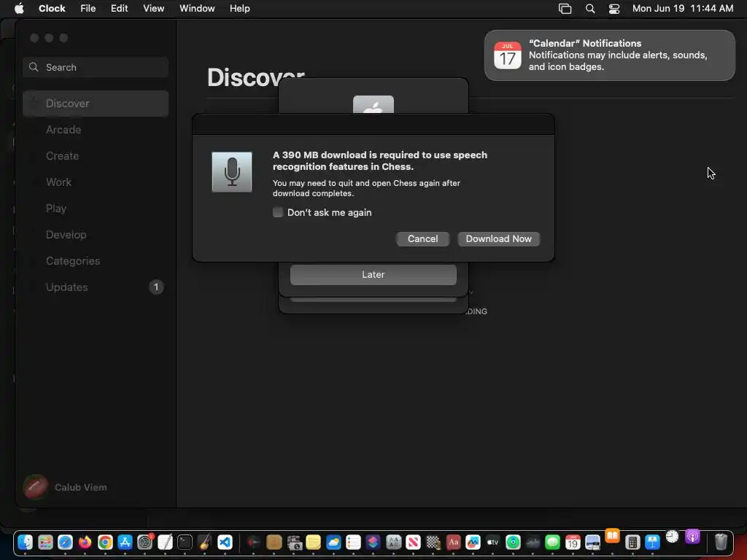This screenshot has height=560, width=747.
Task: Open the Trash in the Dock
Action: coord(721,542)
